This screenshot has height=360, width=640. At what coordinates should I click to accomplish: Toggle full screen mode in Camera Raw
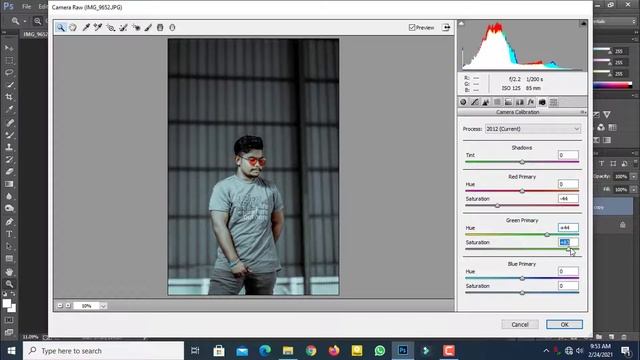coord(446,27)
